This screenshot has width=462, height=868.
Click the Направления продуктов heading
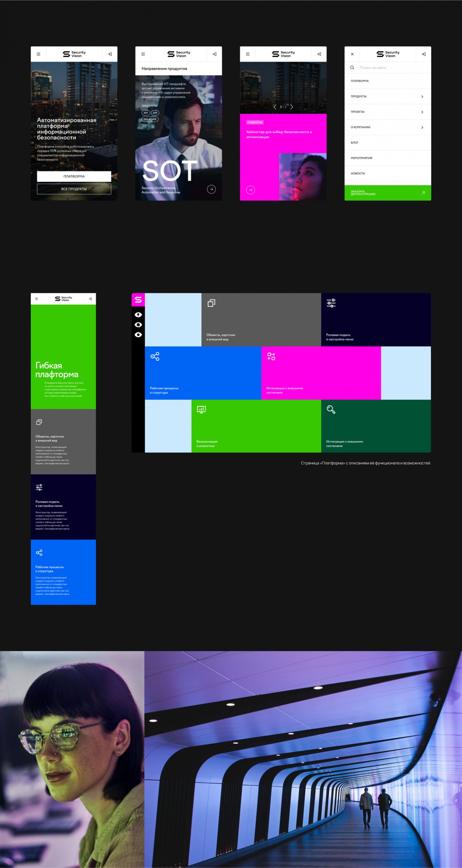coord(164,69)
